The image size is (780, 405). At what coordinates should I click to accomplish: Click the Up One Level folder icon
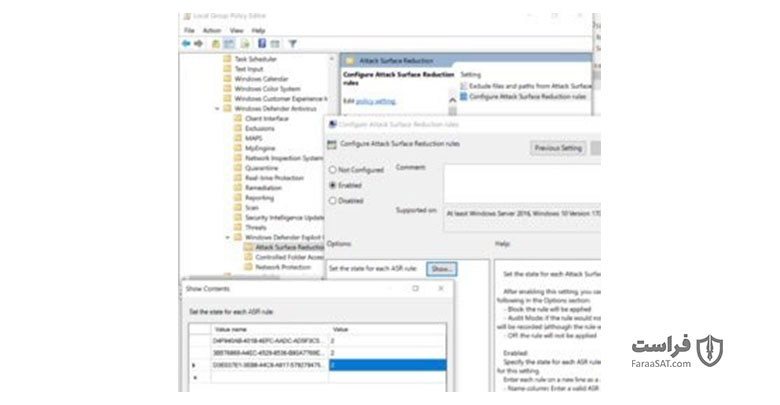pyautogui.click(x=216, y=44)
